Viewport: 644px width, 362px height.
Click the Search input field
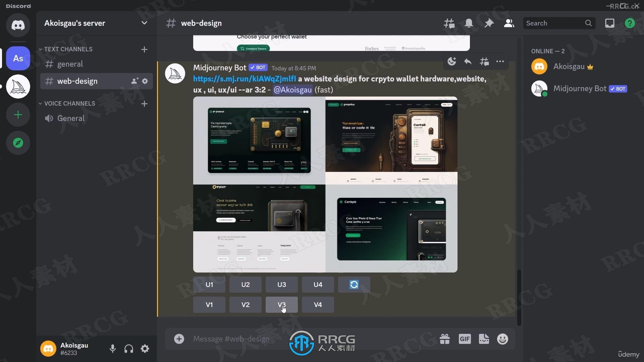tap(559, 23)
